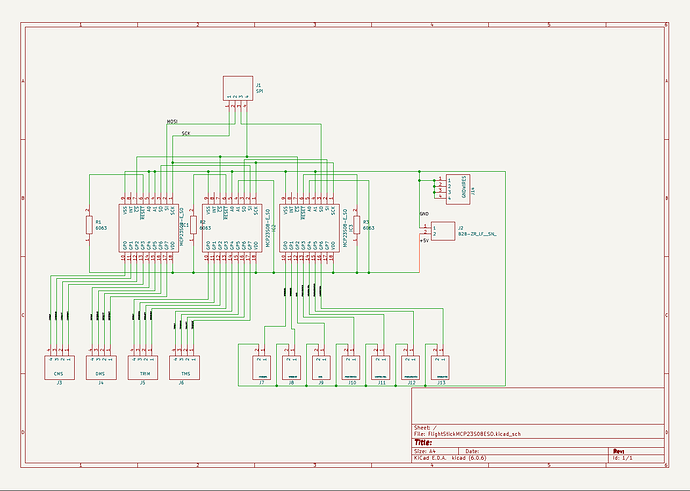Select resistor R2 between the chips
The image size is (690, 491).
[x=193, y=225]
